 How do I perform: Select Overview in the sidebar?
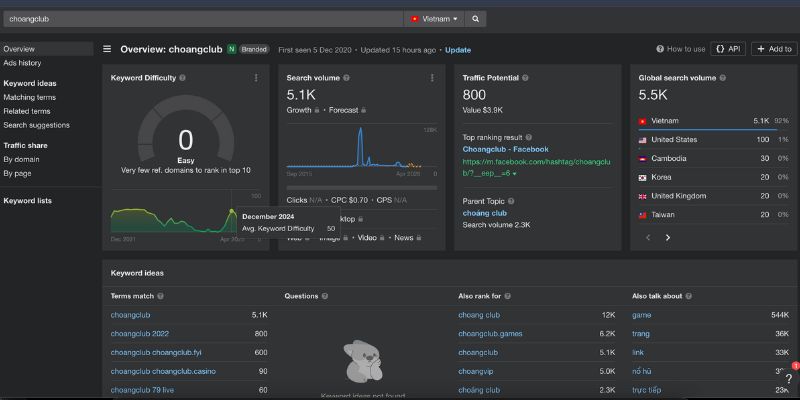point(46,49)
